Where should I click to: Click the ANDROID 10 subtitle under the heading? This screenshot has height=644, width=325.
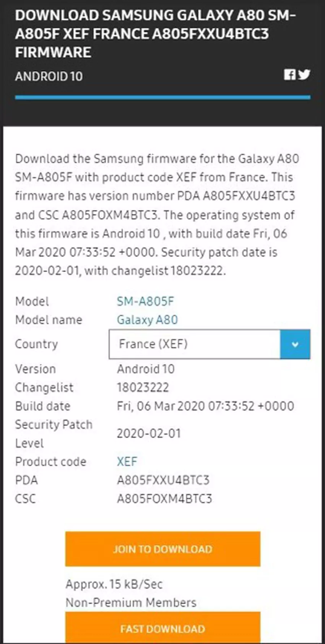pos(49,76)
